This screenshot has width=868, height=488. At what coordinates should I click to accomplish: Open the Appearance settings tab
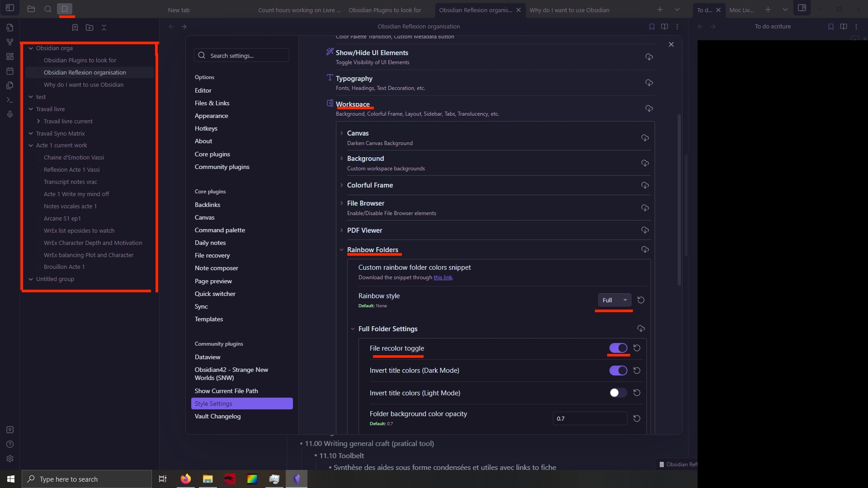[x=211, y=116]
